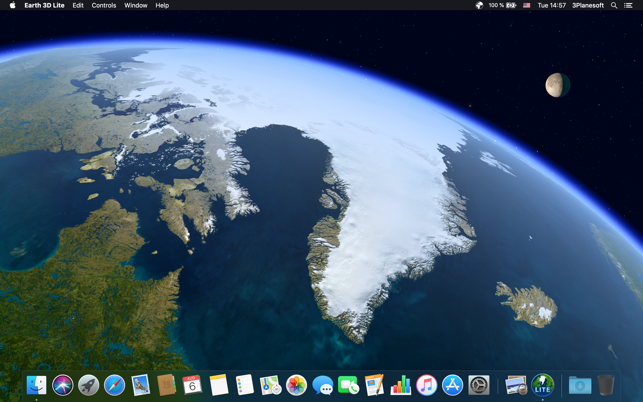Viewport: 643px width, 402px height.
Task: Open Siri from the dock
Action: tap(63, 385)
